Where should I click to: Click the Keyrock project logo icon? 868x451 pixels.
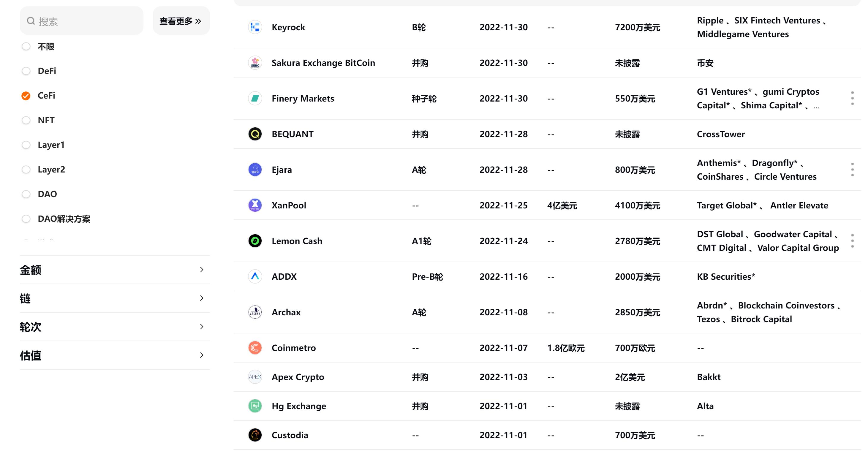click(255, 27)
